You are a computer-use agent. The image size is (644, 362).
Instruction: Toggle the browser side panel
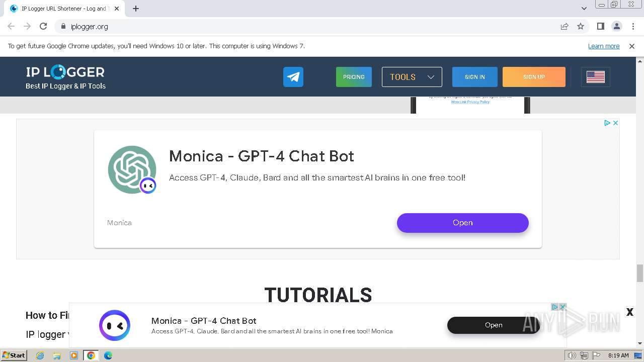click(x=601, y=26)
